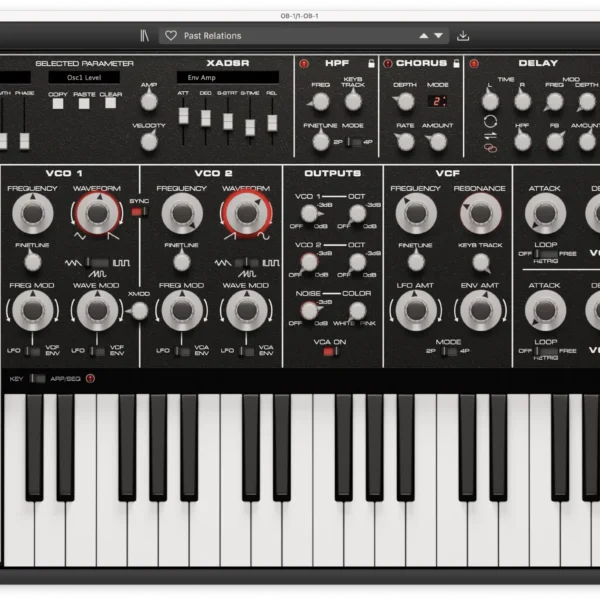The width and height of the screenshot is (600, 600).
Task: Toggle the Delay power button
Action: pyautogui.click(x=474, y=64)
